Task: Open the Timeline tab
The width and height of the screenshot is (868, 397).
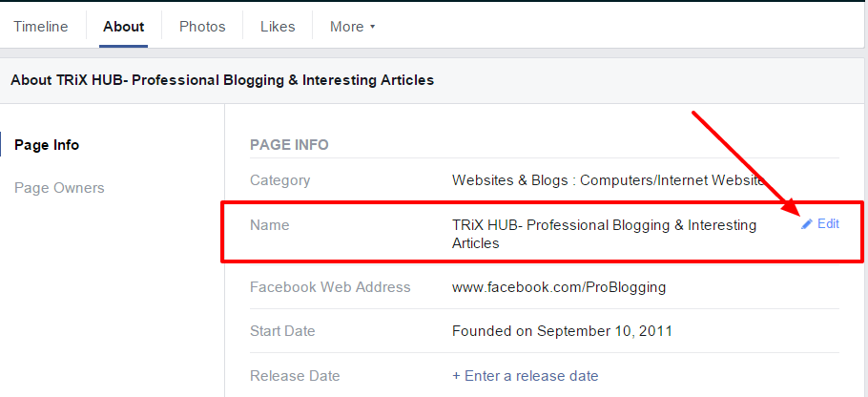Action: (41, 27)
